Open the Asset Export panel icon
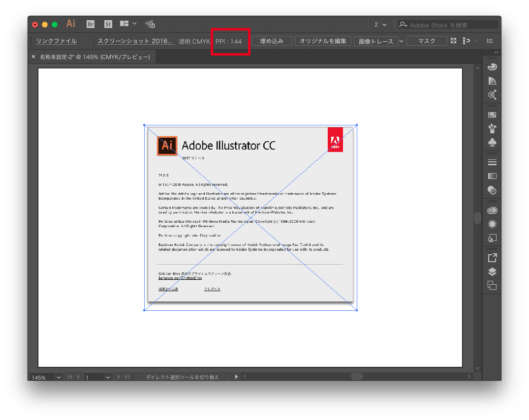The height and width of the screenshot is (420, 529). coord(492,258)
